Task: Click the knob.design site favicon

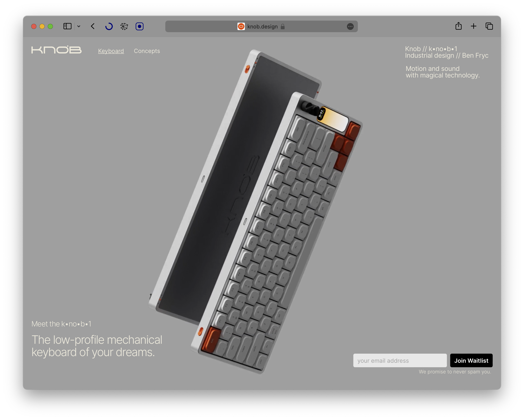Action: [x=241, y=26]
